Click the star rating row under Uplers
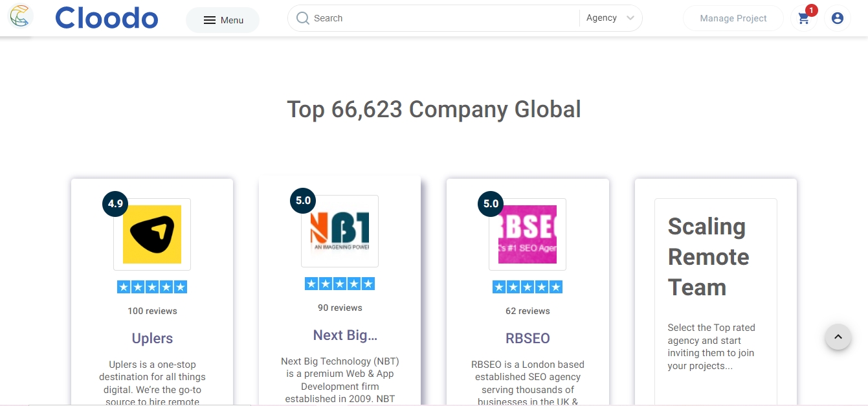The height and width of the screenshot is (406, 868). tap(152, 287)
